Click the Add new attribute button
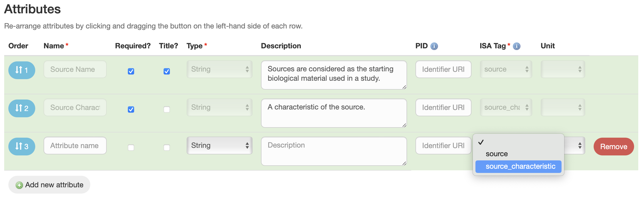The width and height of the screenshot is (644, 198). click(x=49, y=185)
